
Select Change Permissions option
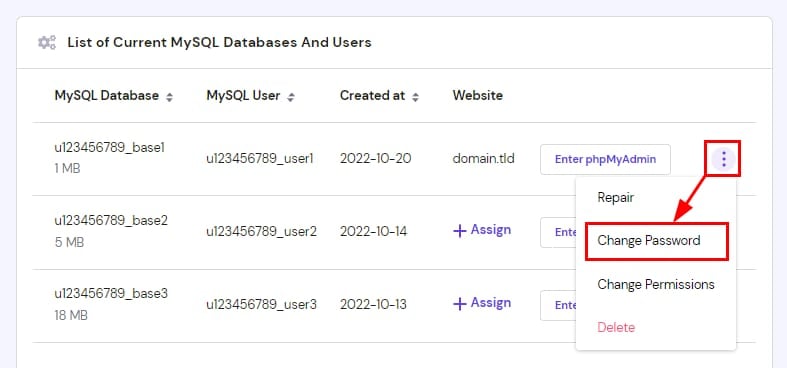tap(655, 285)
